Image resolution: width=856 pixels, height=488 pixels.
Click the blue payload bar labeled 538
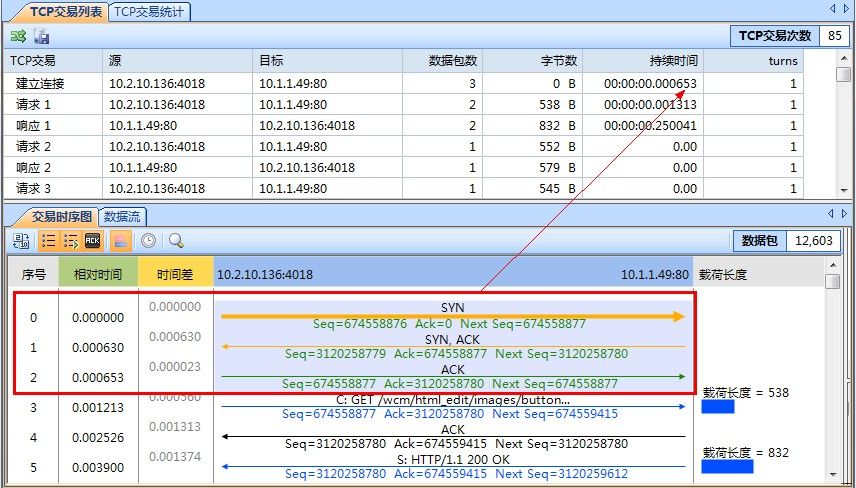718,407
